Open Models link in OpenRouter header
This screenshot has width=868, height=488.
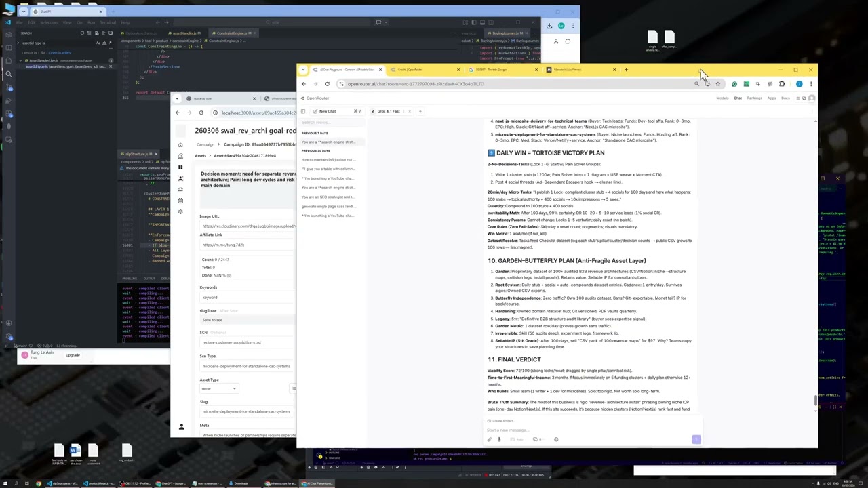pyautogui.click(x=722, y=98)
